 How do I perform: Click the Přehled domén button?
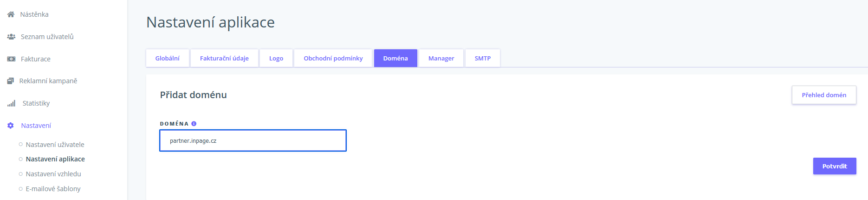tap(823, 95)
